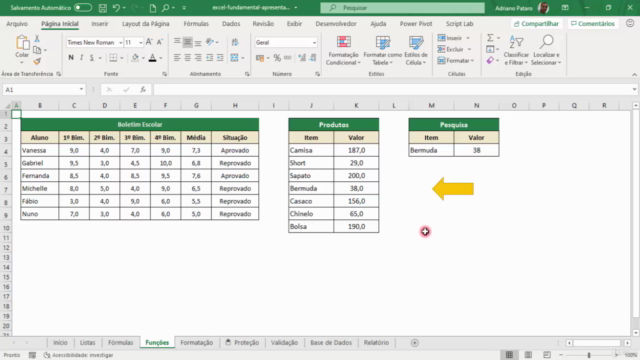This screenshot has width=640, height=360.
Task: Open Estilos de Célula gallery
Action: click(x=416, y=51)
